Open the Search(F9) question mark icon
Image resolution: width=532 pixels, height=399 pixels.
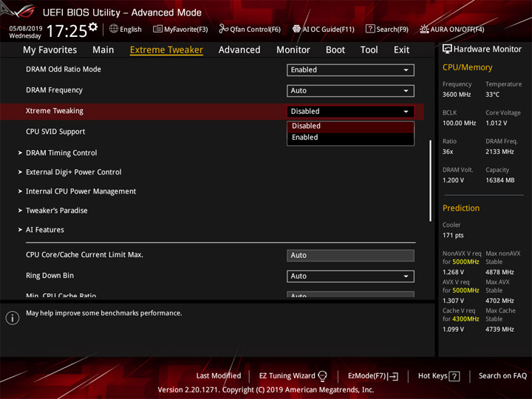pyautogui.click(x=370, y=29)
